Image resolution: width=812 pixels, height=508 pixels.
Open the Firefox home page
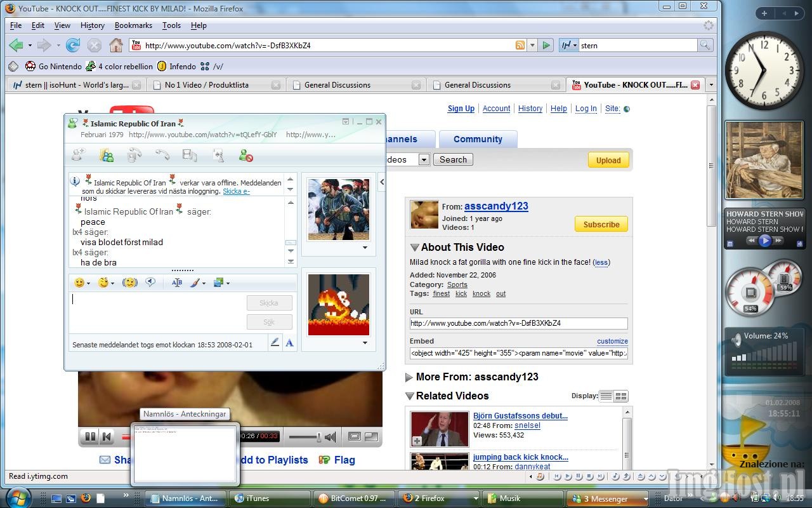click(115, 45)
